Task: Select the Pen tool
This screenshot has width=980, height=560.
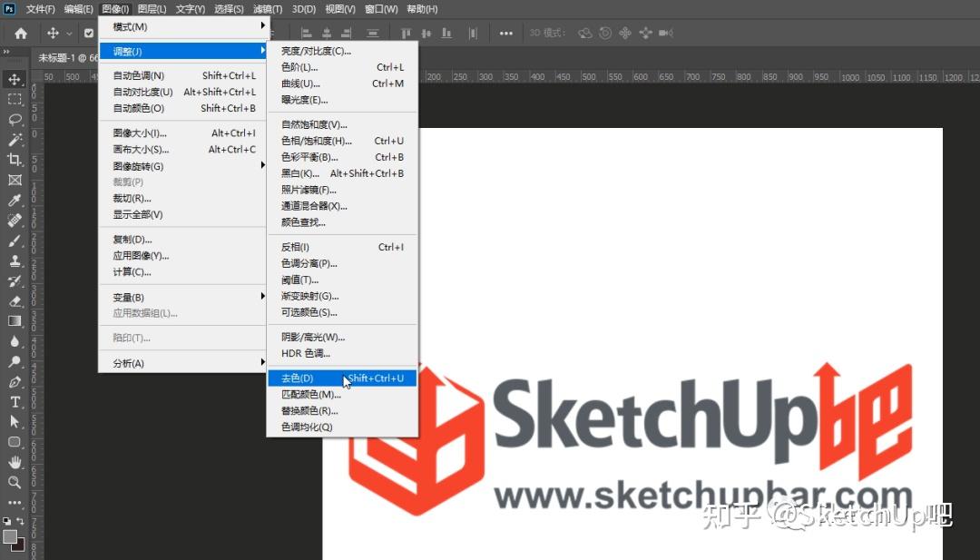Action: [x=15, y=381]
